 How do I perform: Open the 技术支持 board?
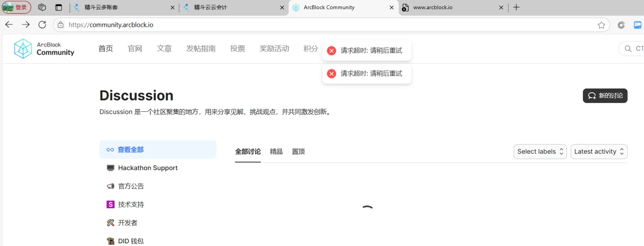(x=158, y=205)
